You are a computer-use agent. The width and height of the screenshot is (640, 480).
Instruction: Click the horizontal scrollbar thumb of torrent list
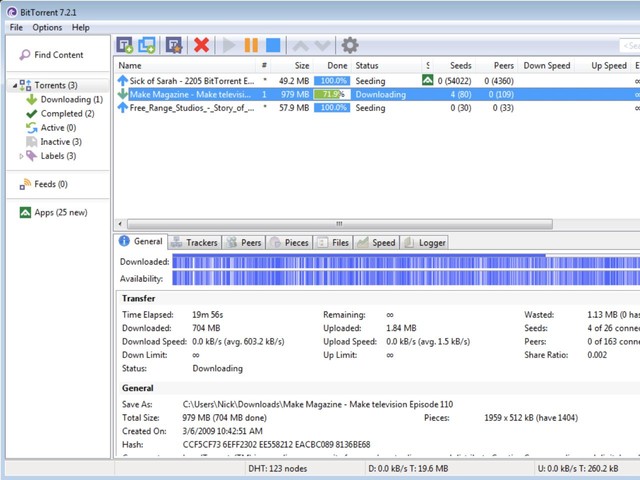(340, 224)
